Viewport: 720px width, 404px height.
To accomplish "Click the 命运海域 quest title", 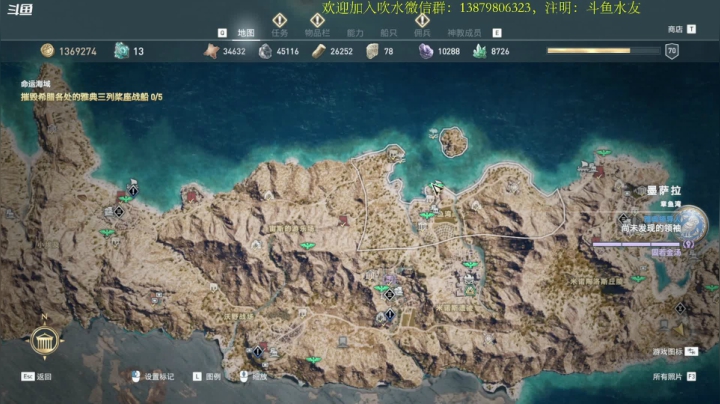I will tap(35, 84).
